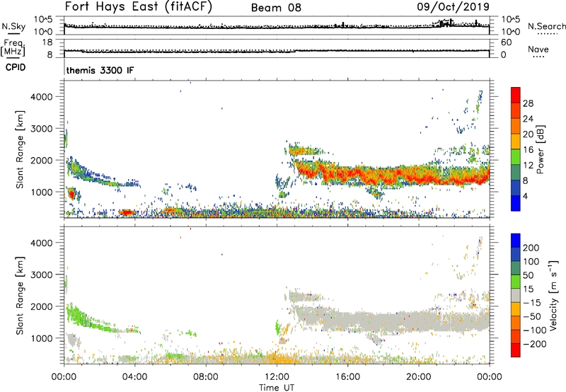This screenshot has height=392, width=566.
Task: Select the Freq. [MHz] axis label
Action: 13,47
